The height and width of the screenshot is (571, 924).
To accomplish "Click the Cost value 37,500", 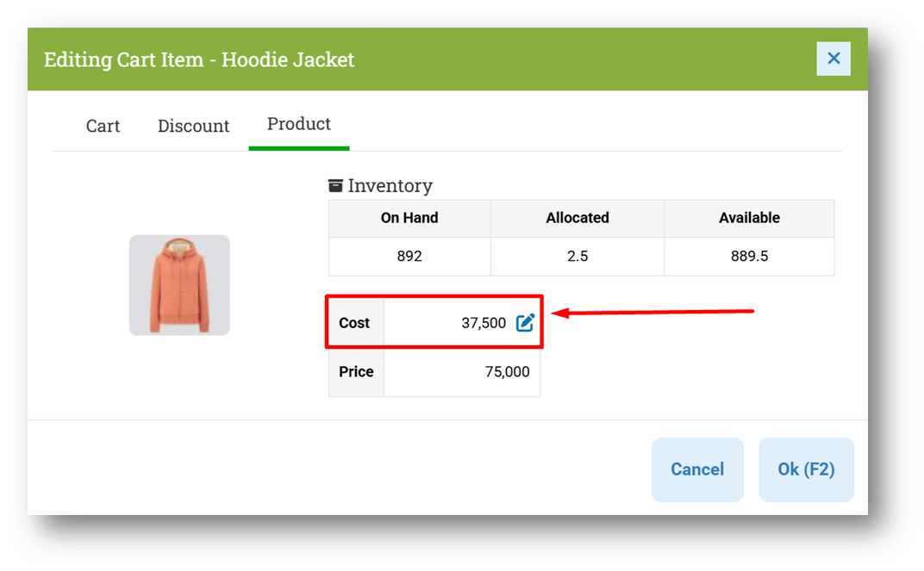I will coord(484,323).
